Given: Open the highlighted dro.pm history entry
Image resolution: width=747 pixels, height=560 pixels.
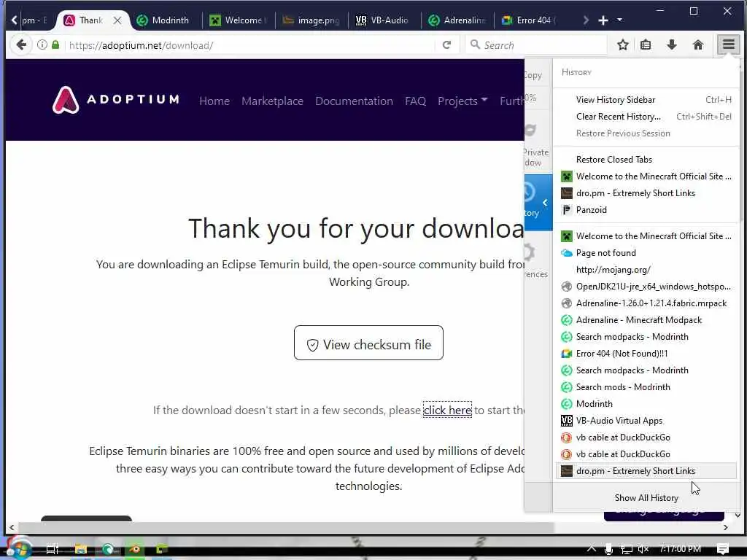Looking at the screenshot, I should point(646,471).
